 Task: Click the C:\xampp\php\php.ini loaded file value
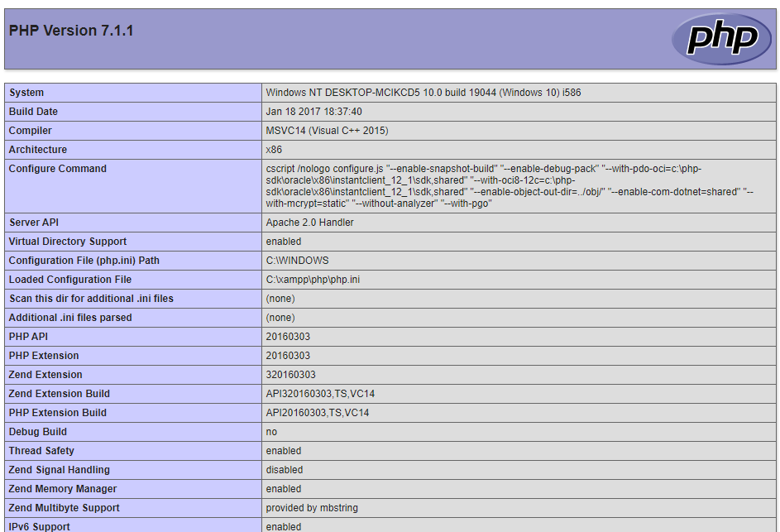pyautogui.click(x=313, y=280)
